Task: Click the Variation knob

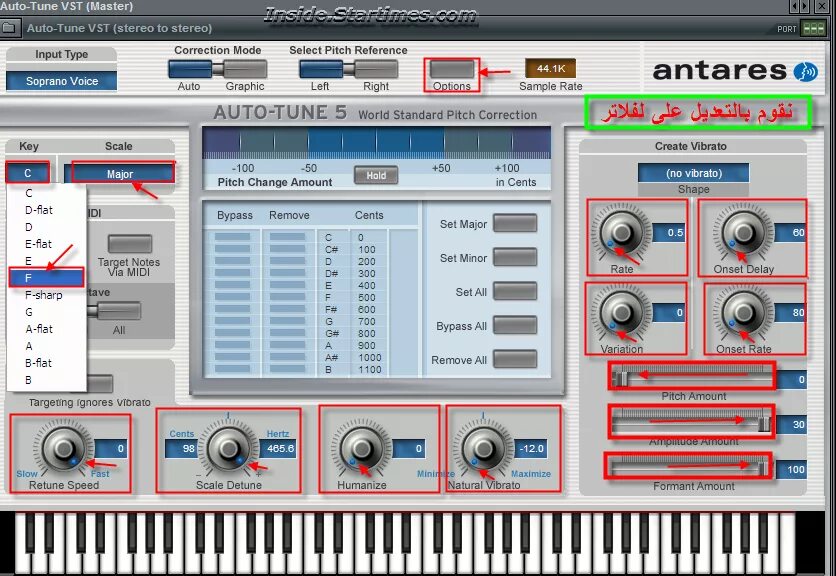Action: click(622, 314)
